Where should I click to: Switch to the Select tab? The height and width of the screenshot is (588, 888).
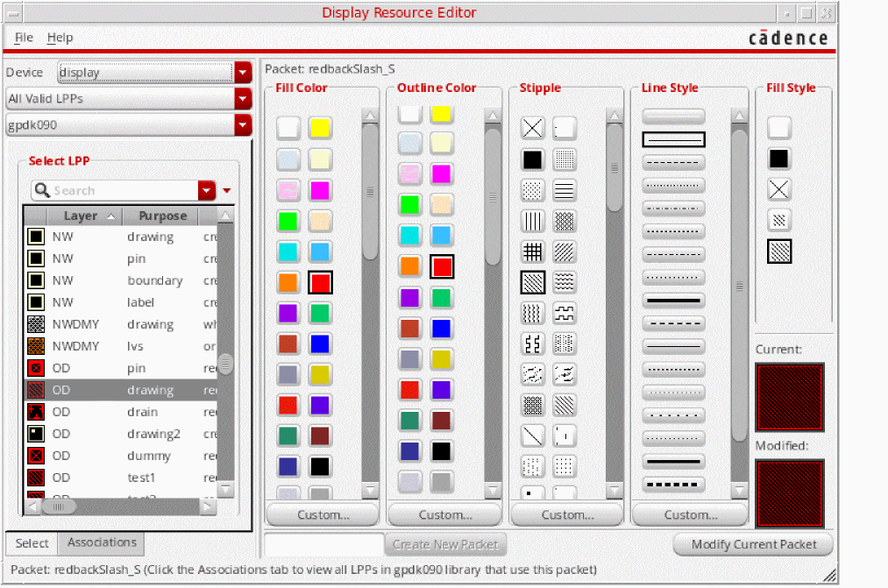click(x=32, y=543)
